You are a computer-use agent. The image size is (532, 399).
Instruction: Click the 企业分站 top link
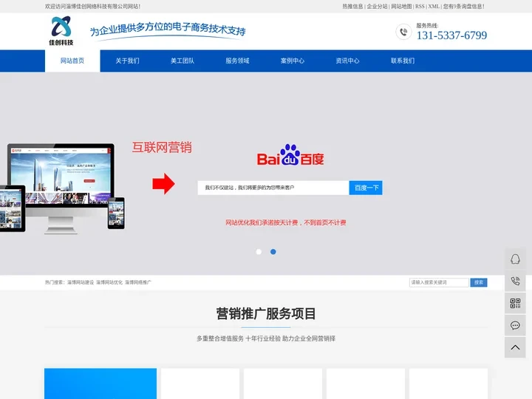tap(377, 7)
